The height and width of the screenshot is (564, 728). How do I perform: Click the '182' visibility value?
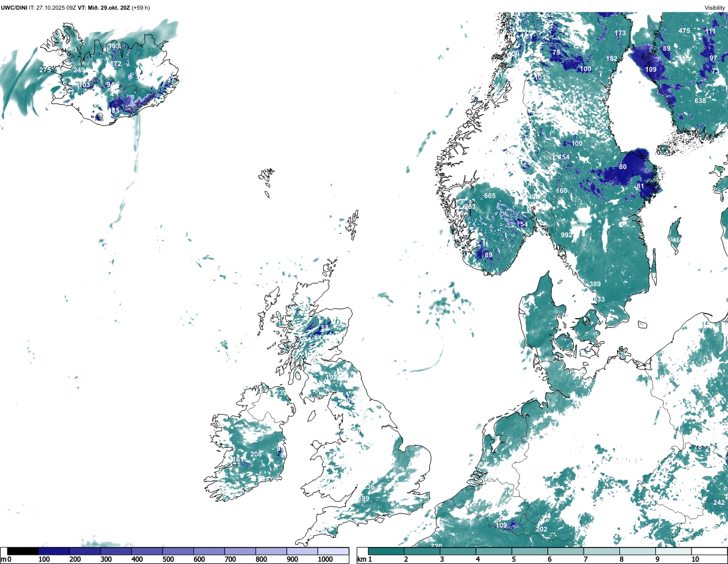click(x=611, y=59)
